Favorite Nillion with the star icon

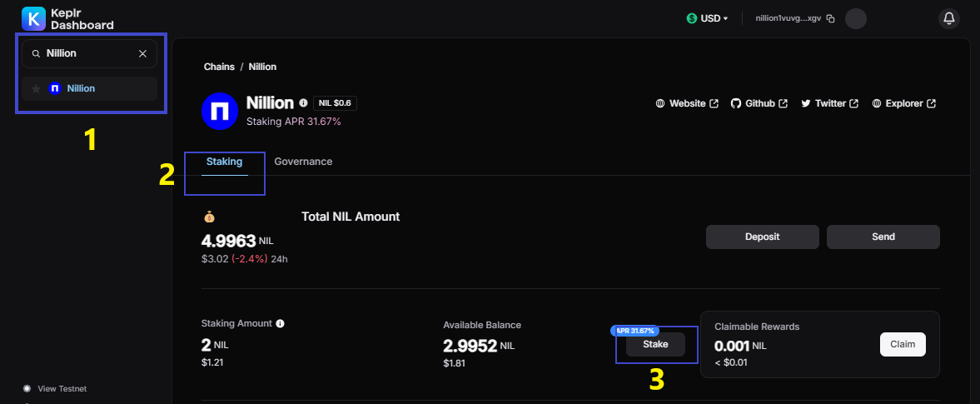tap(37, 89)
